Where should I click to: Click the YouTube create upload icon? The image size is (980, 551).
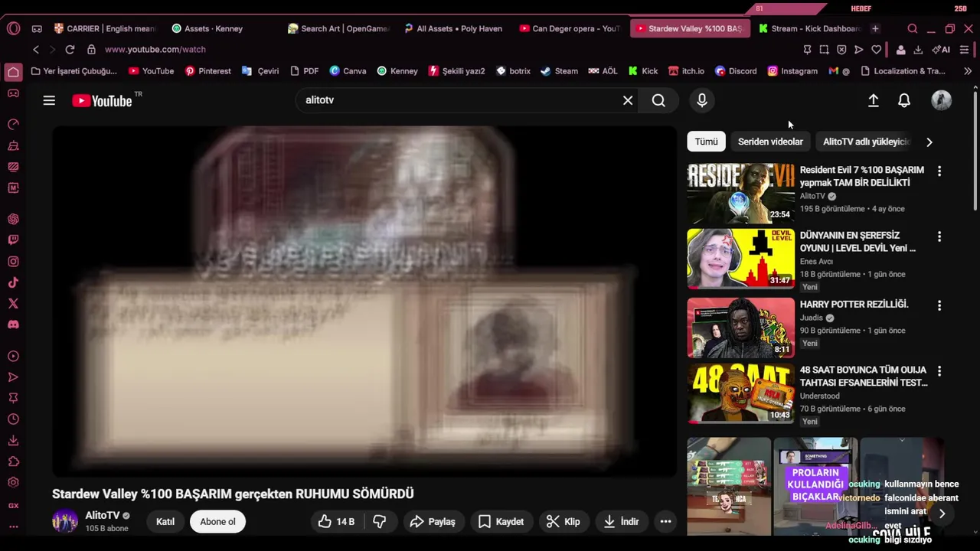click(873, 100)
